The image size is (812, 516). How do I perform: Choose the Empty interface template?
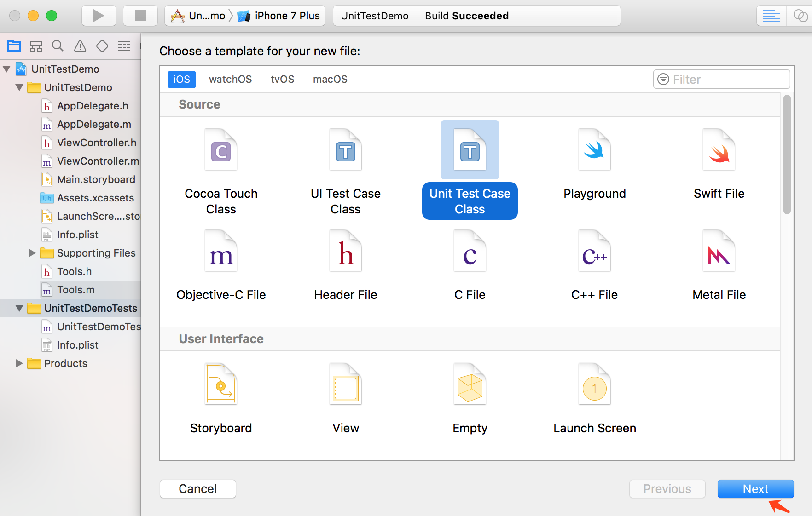point(470,398)
